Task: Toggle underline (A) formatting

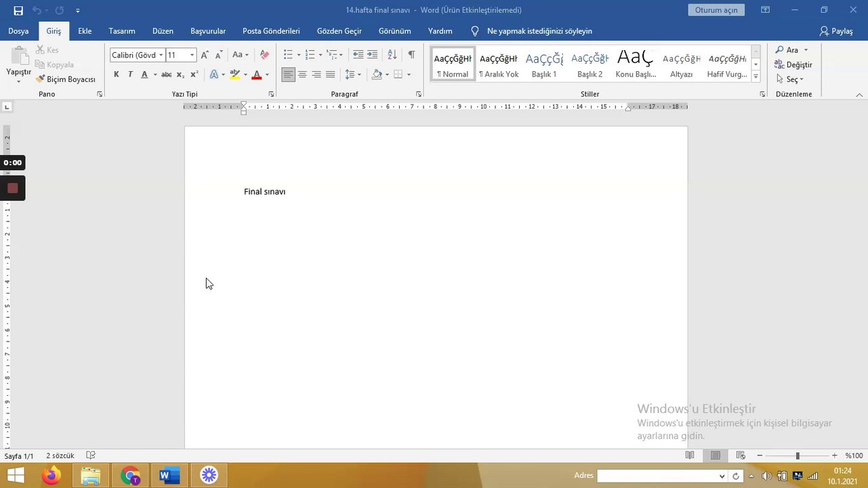Action: point(144,75)
